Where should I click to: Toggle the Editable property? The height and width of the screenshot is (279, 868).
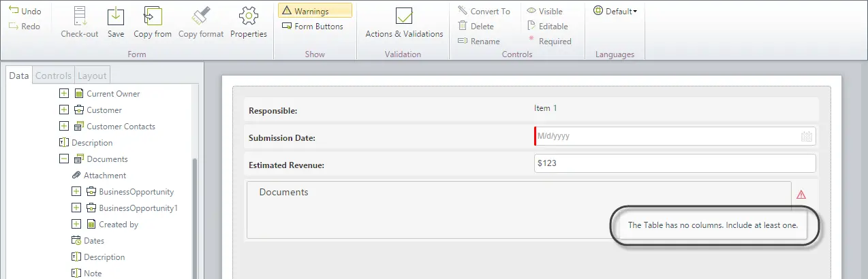pos(547,27)
